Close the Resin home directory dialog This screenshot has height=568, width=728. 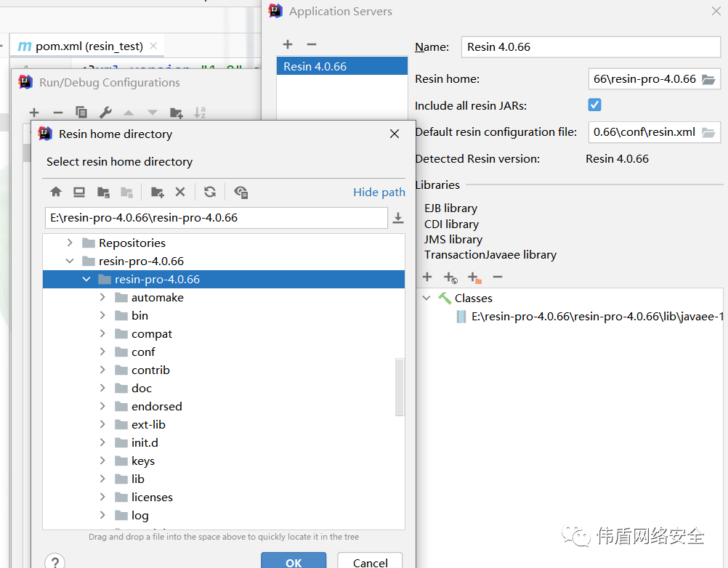(x=395, y=134)
